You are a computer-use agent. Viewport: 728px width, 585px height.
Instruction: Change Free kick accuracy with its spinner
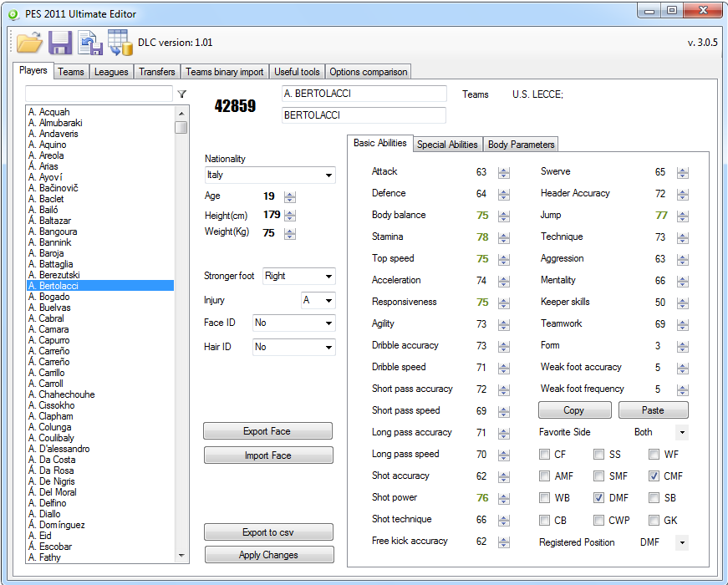[x=504, y=542]
